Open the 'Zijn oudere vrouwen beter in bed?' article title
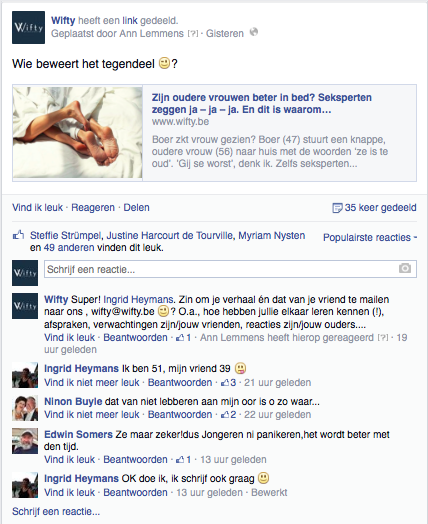This screenshot has width=428, height=524. [x=262, y=103]
